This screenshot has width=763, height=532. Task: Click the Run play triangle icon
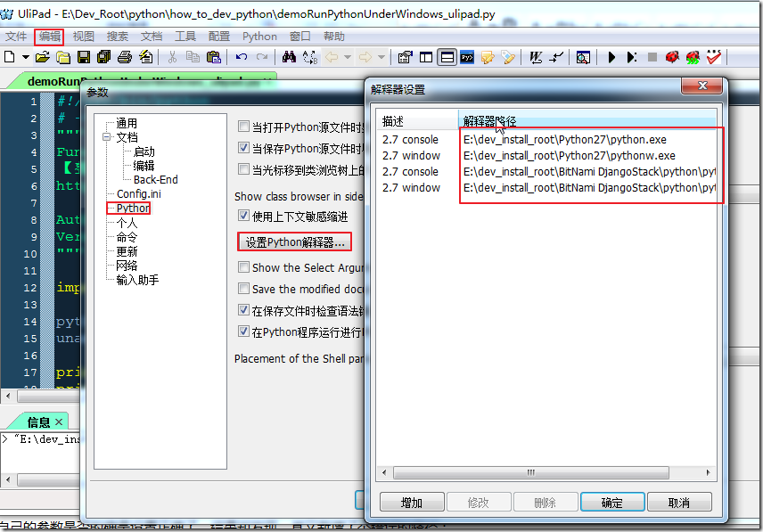point(611,57)
